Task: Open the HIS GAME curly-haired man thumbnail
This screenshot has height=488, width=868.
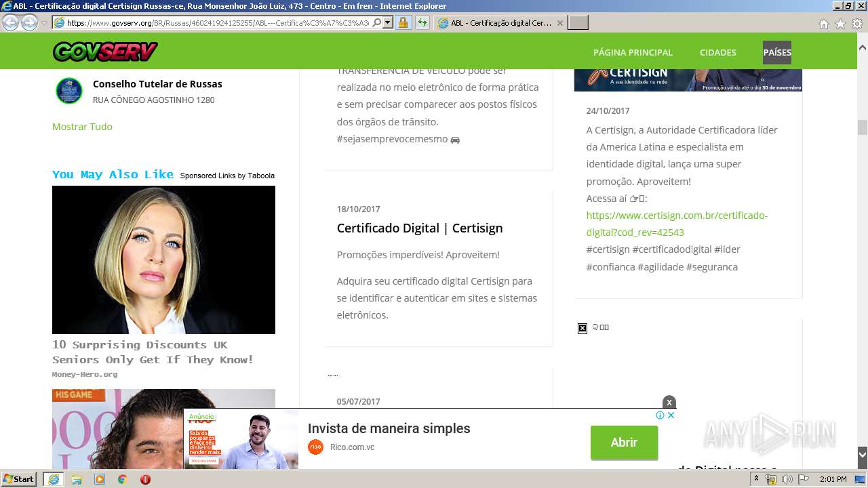Action: 117,429
